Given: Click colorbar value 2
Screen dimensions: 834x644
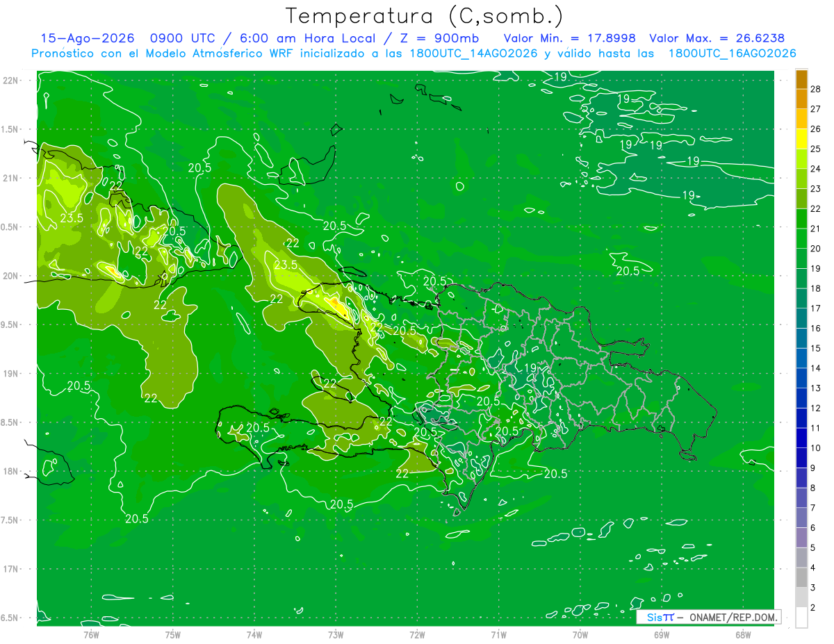Looking at the screenshot, I should point(813,608).
